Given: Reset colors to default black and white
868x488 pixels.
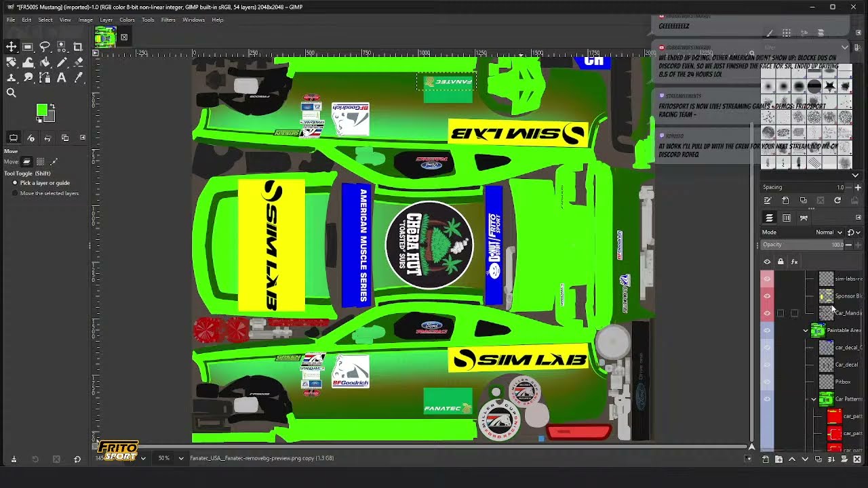Looking at the screenshot, I should pos(39,120).
